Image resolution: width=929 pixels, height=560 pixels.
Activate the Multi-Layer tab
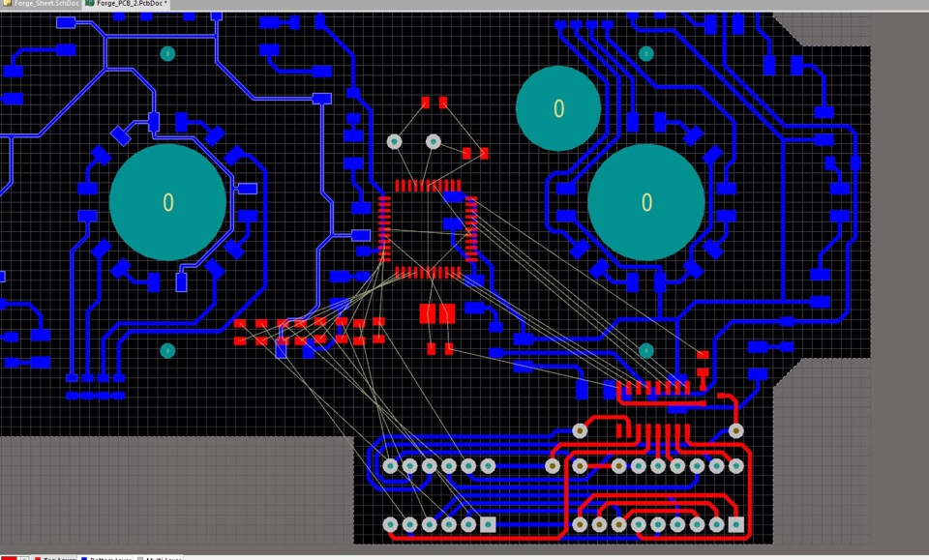click(158, 558)
